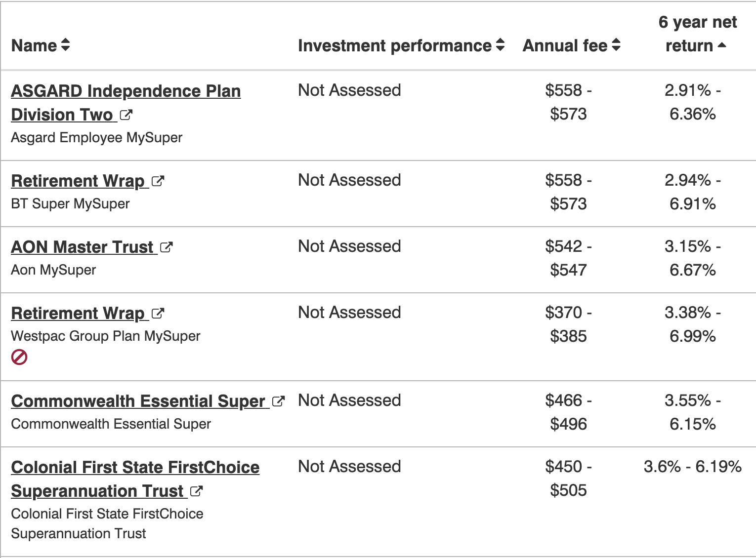
Task: Click external link icon next to BT Retirement Wrap
Action: point(158,181)
